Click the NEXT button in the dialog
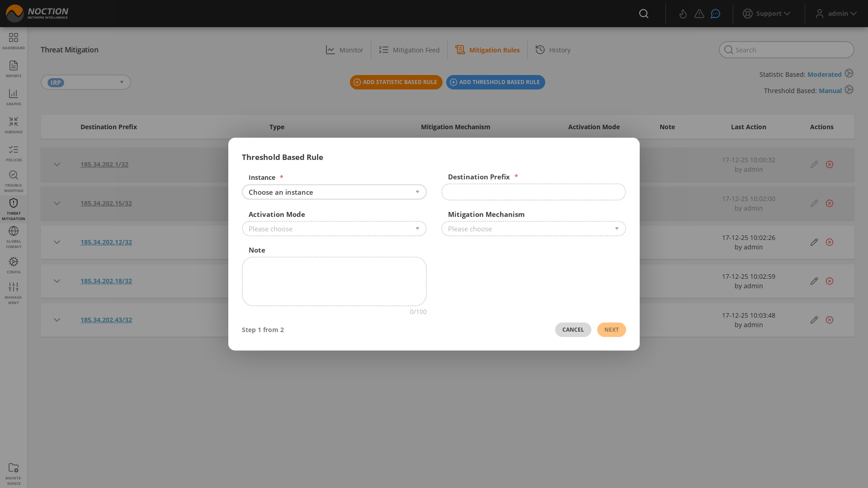The image size is (868, 488). click(x=611, y=329)
